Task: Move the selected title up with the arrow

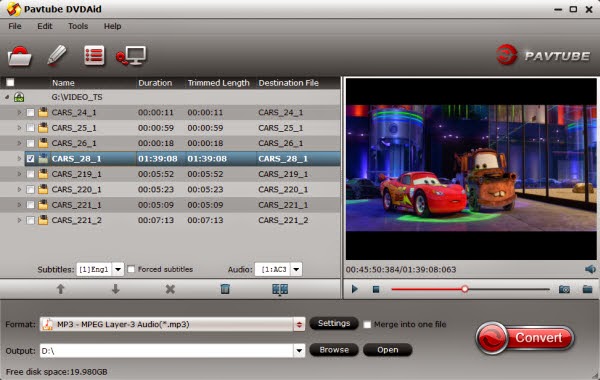Action: [60, 289]
